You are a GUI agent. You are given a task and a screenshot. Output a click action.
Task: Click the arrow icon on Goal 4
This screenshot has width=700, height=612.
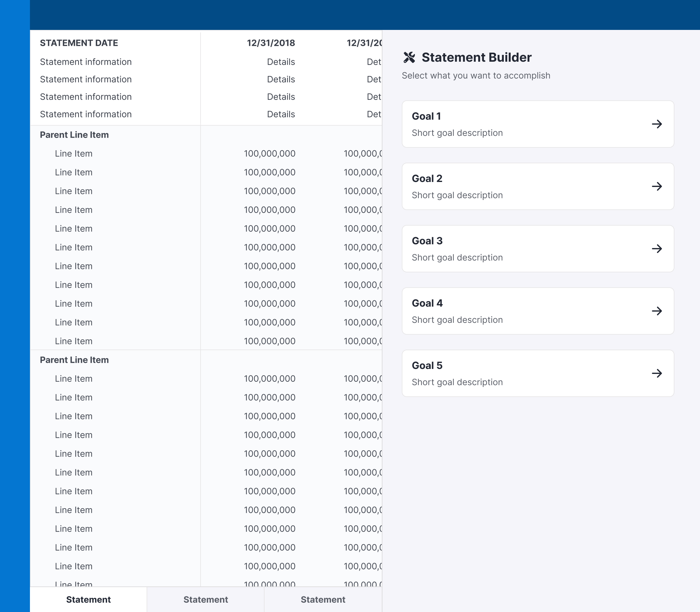pos(657,311)
